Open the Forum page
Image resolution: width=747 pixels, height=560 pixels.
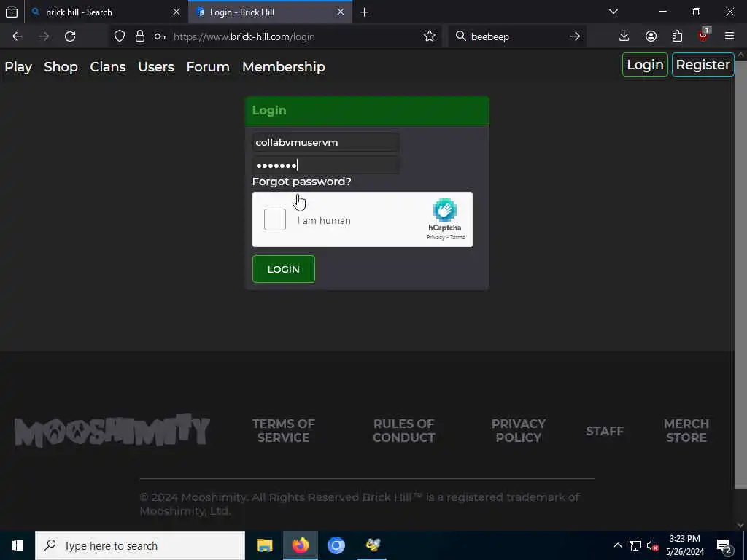(208, 67)
